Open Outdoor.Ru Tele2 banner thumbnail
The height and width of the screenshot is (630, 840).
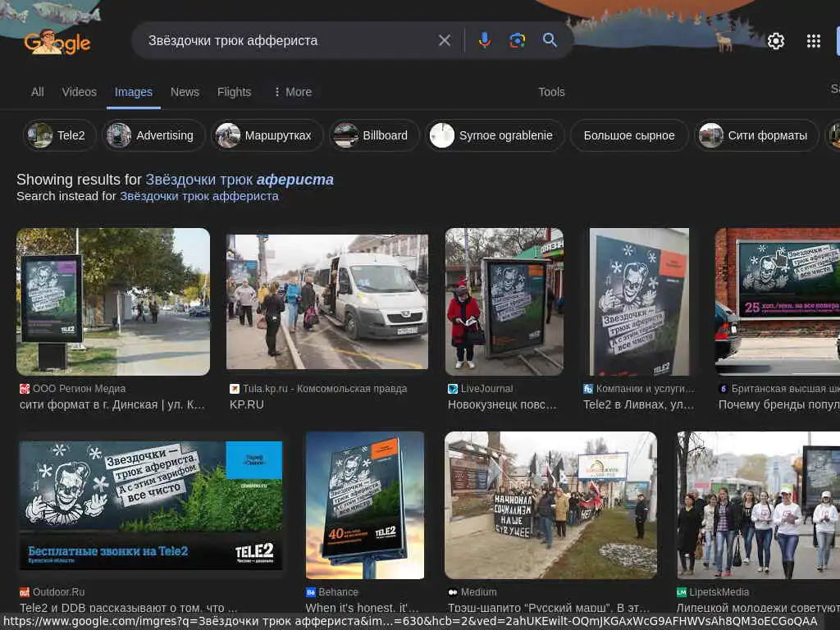(151, 505)
